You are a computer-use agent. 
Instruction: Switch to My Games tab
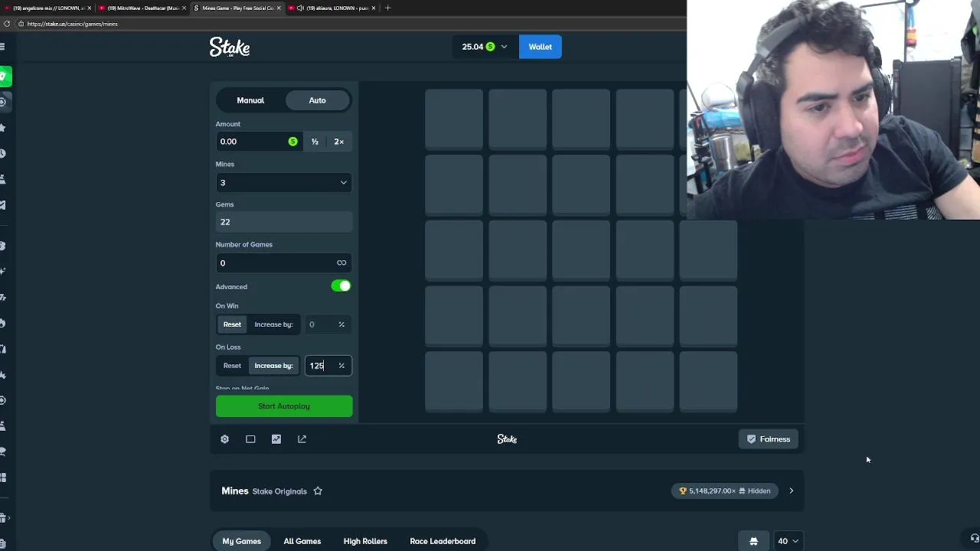pos(241,541)
